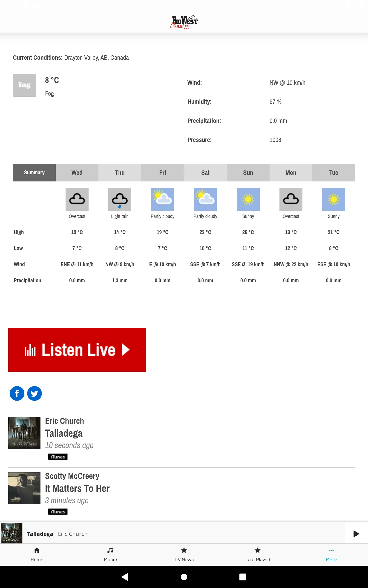The height and width of the screenshot is (588, 368).
Task: Click Drayton Valley, AB, Canada location text
Action: coord(96,58)
